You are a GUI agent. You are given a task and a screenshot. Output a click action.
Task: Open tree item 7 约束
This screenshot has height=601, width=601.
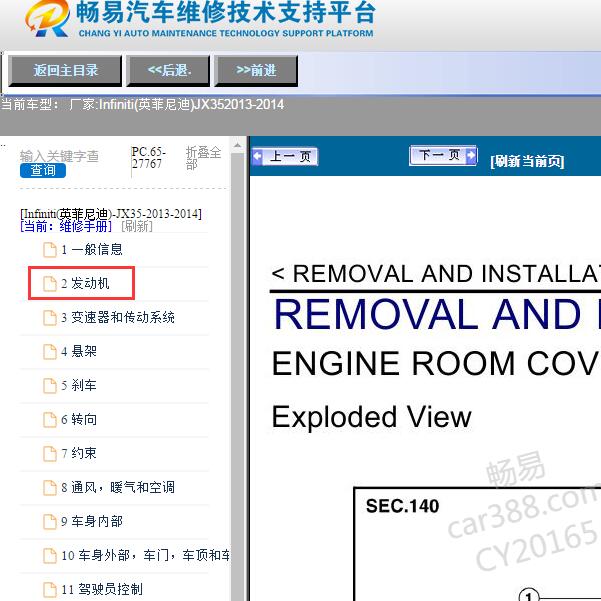(79, 453)
